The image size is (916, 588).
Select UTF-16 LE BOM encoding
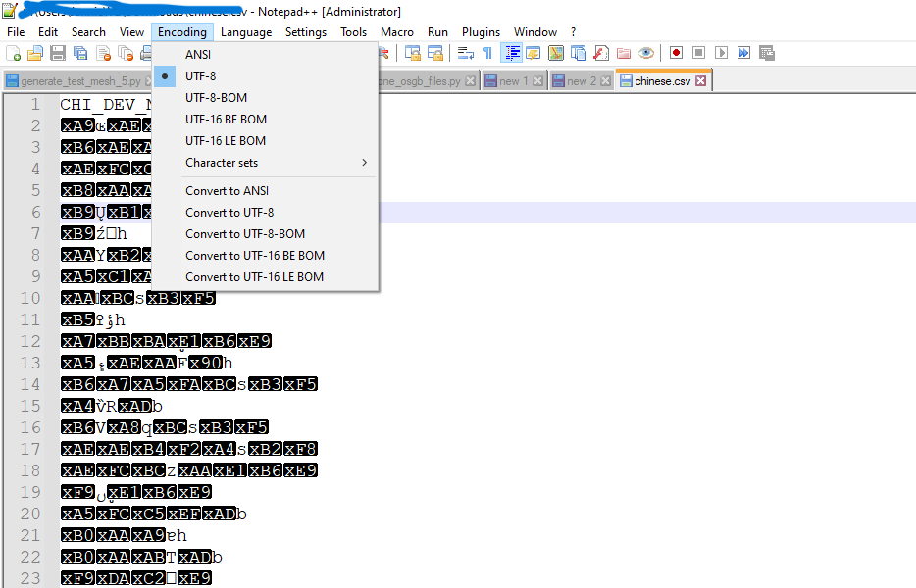265,141
